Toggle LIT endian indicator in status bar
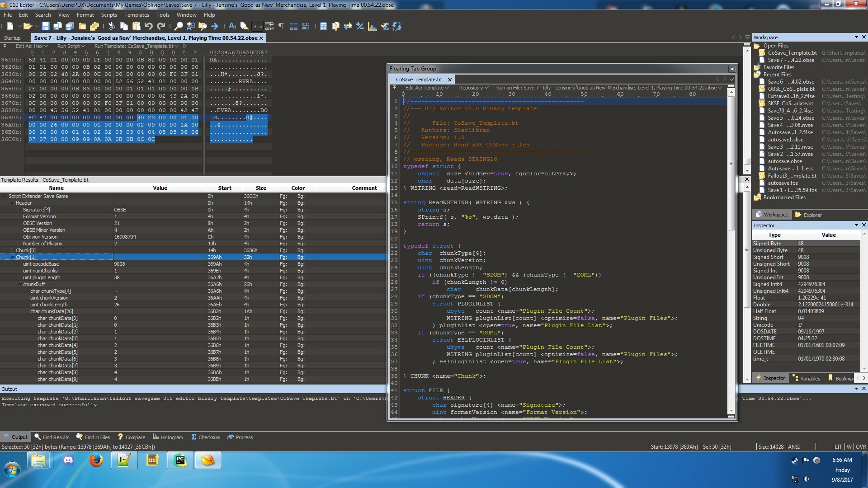The height and width of the screenshot is (488, 868). click(838, 446)
